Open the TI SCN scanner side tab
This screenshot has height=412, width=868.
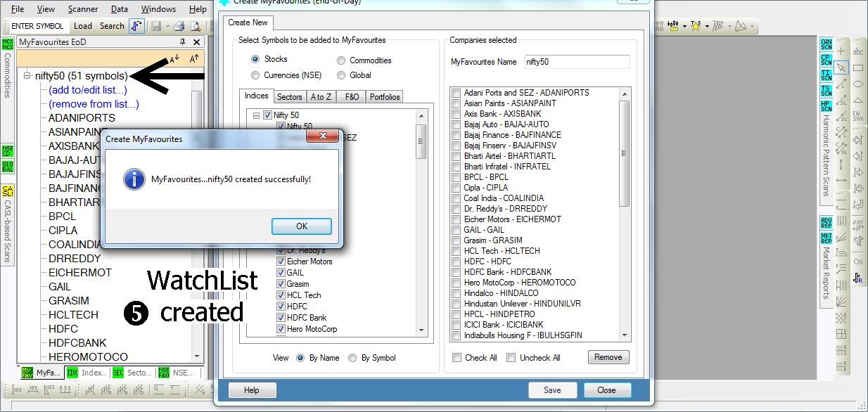point(826,76)
